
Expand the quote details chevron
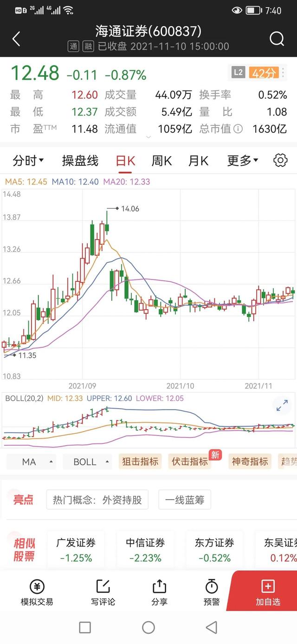[x=148, y=137]
